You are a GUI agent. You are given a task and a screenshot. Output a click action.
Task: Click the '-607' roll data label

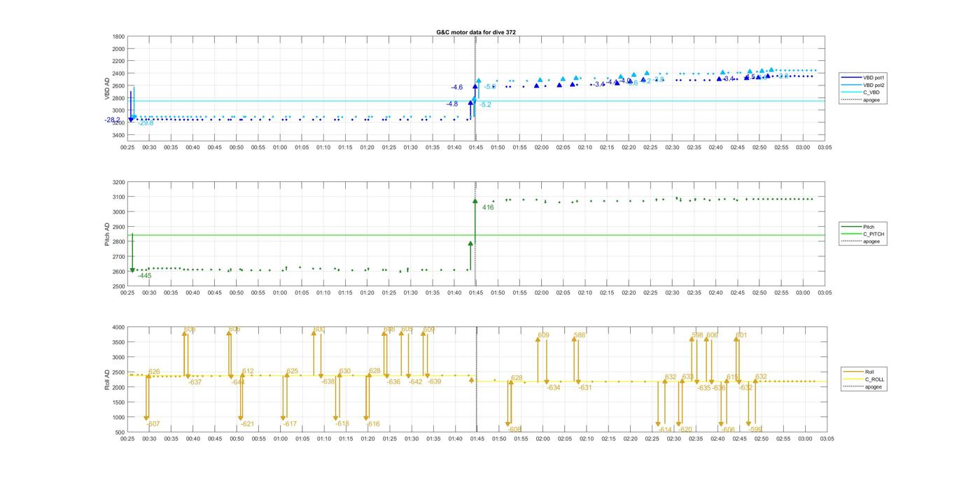pos(153,424)
